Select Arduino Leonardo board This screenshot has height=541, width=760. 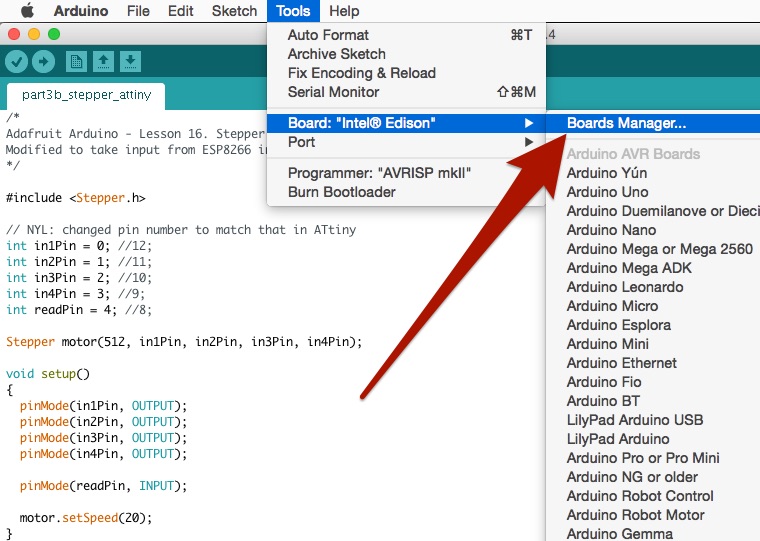(x=653, y=287)
